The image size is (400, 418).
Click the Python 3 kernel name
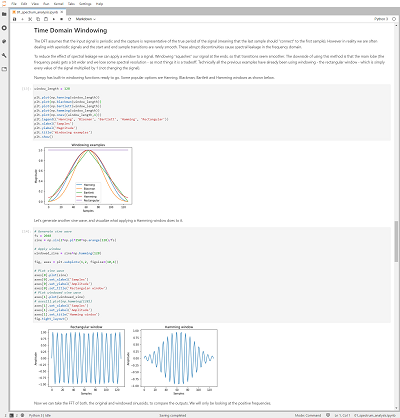tap(381, 19)
